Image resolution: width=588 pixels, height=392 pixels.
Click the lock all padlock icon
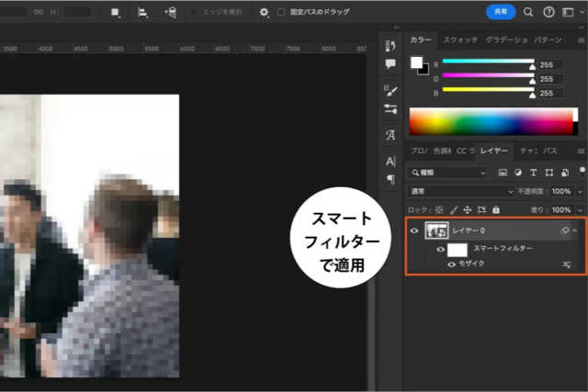496,209
